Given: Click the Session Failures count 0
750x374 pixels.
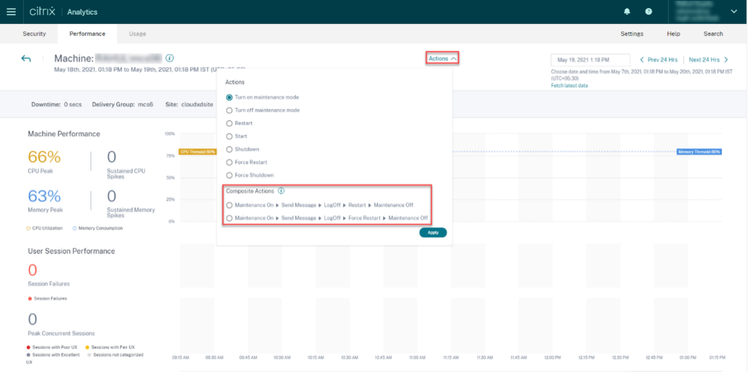Looking at the screenshot, I should coord(33,270).
